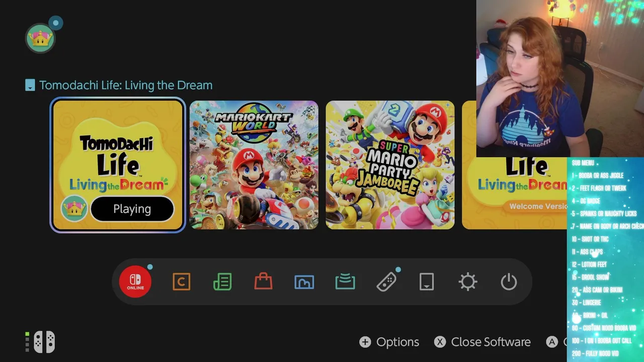Open Nintendo eShop shopping bag icon
This screenshot has width=644, height=362.
tap(263, 282)
